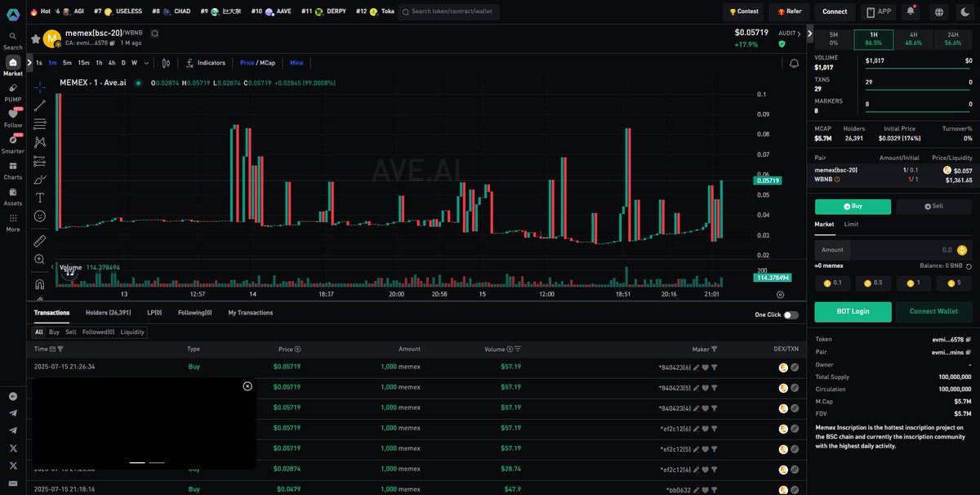Expand the AUDIT details arrow
Viewport: 980px width, 495px height.
[x=800, y=33]
